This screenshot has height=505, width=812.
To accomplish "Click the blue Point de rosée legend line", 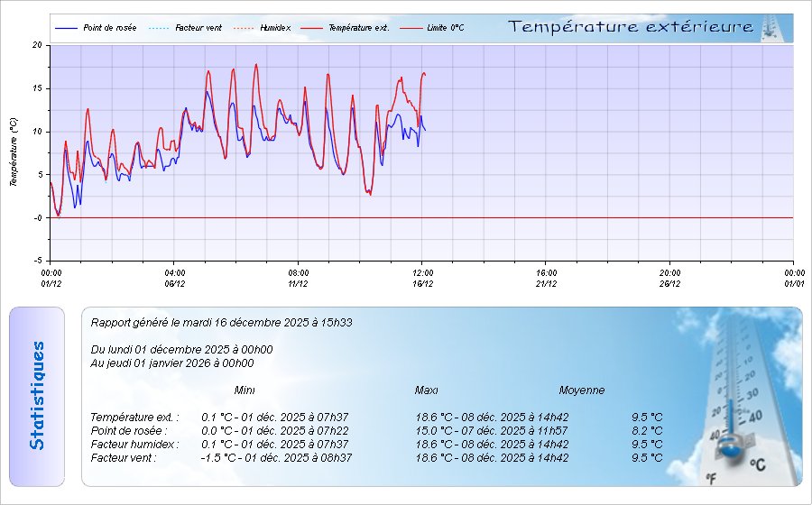I will pyautogui.click(x=66, y=28).
